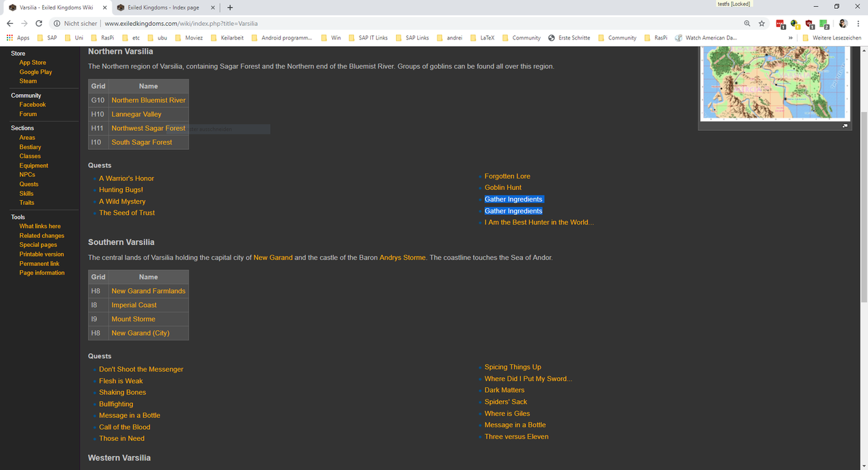Open the Steam store link

pos(28,81)
